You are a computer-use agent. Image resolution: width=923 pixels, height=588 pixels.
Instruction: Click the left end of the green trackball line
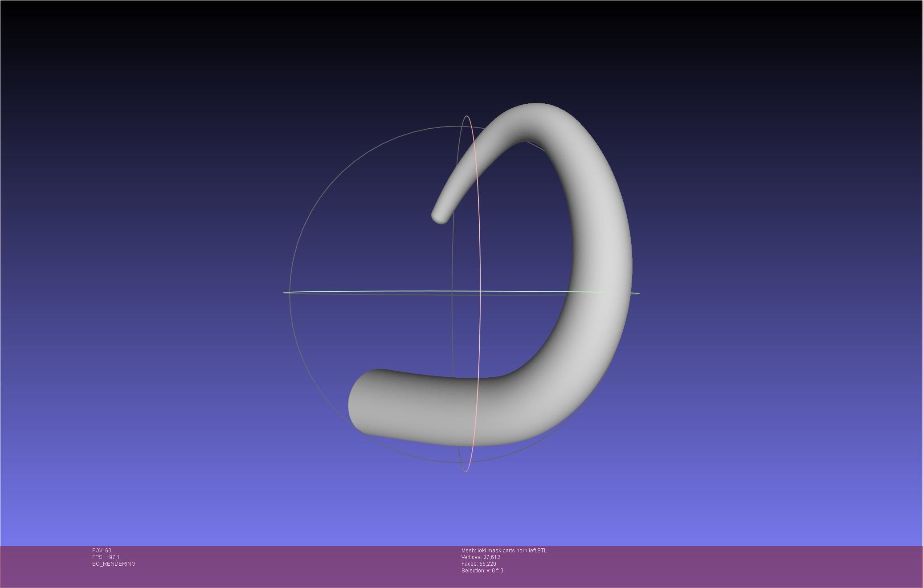(x=285, y=293)
